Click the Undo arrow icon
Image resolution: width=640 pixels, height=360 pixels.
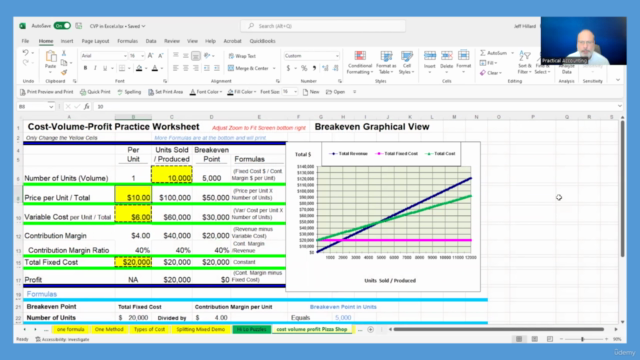(26, 53)
